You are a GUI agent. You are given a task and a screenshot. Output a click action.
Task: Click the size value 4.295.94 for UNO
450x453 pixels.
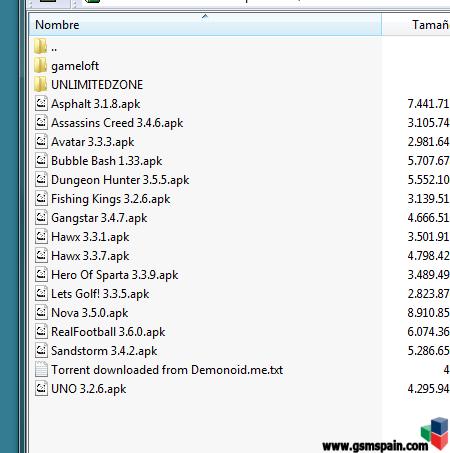(x=429, y=389)
